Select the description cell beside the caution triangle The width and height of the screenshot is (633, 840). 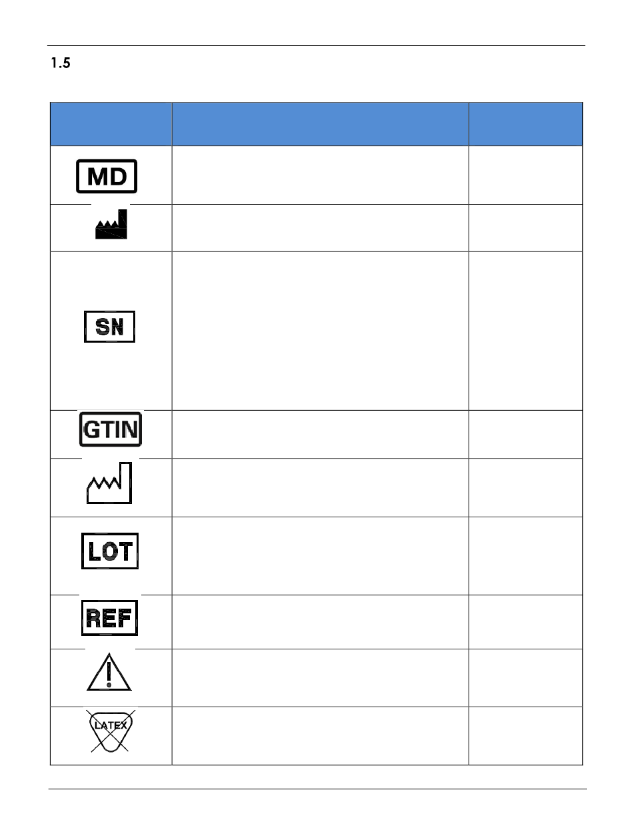point(320,678)
